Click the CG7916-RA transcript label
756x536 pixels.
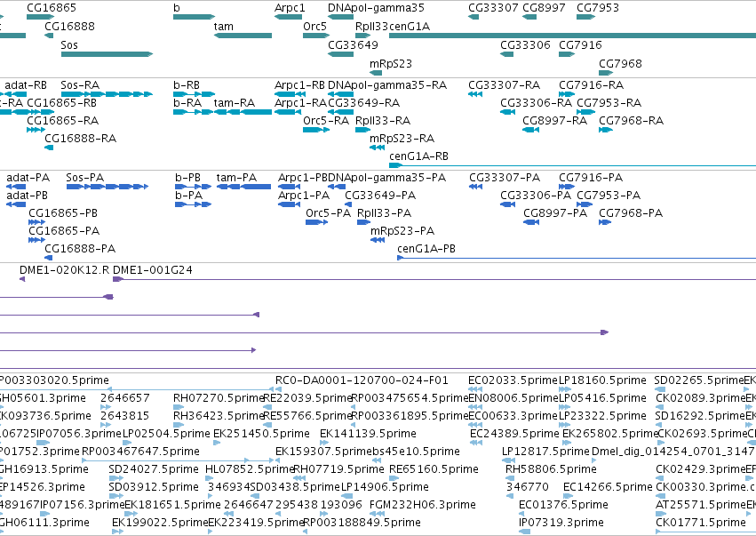point(591,85)
